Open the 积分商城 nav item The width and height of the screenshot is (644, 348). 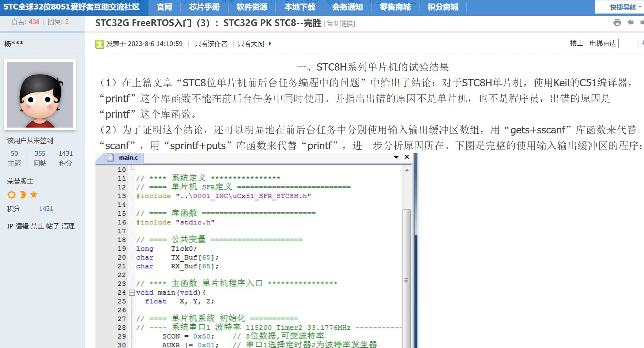click(443, 7)
